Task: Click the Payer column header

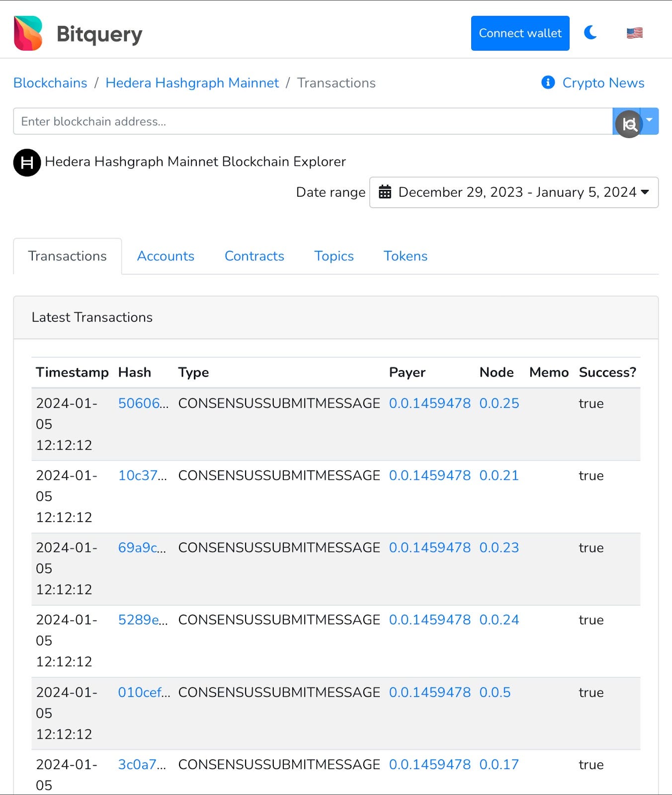Action: [407, 372]
